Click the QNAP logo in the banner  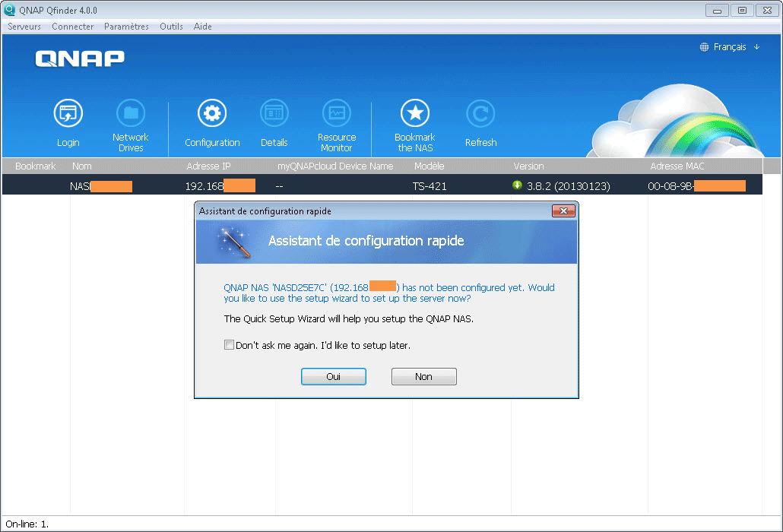point(80,59)
